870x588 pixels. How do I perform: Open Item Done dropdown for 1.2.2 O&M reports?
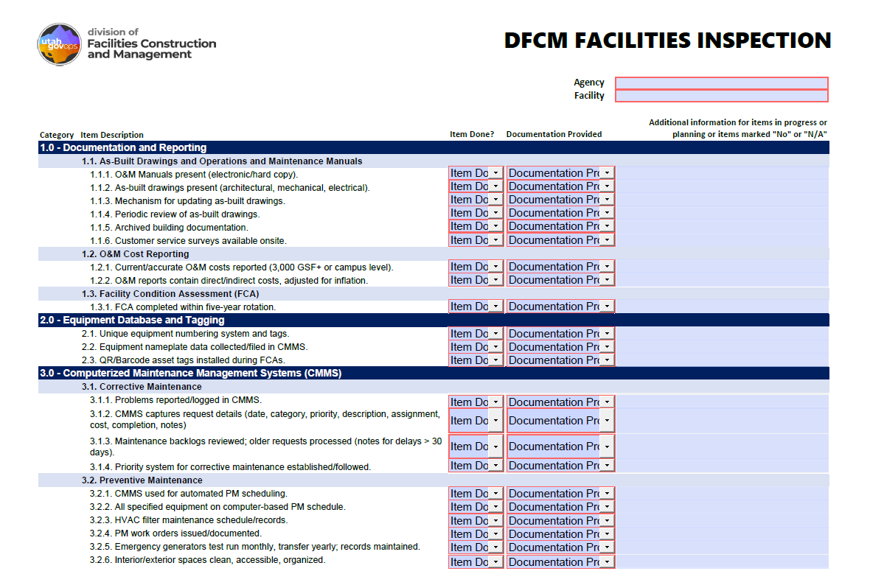click(476, 280)
